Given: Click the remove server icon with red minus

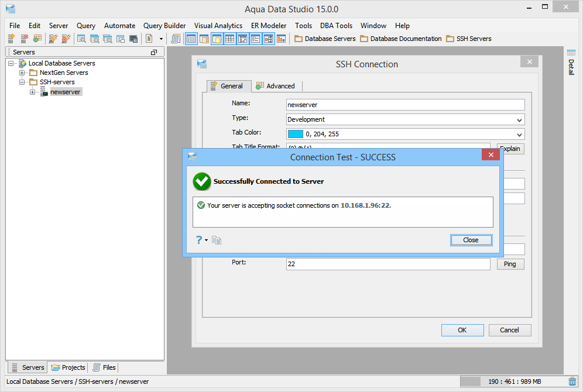Looking at the screenshot, I should (24, 38).
